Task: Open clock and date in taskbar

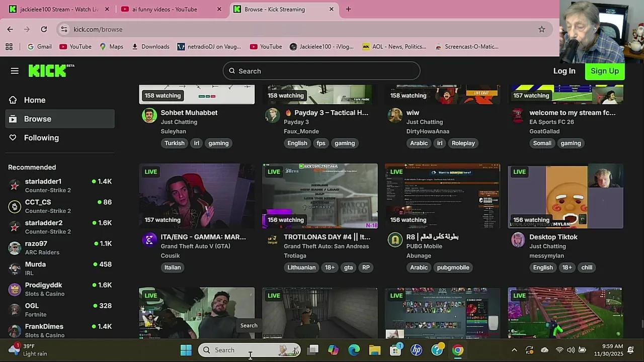Action: pos(608,350)
